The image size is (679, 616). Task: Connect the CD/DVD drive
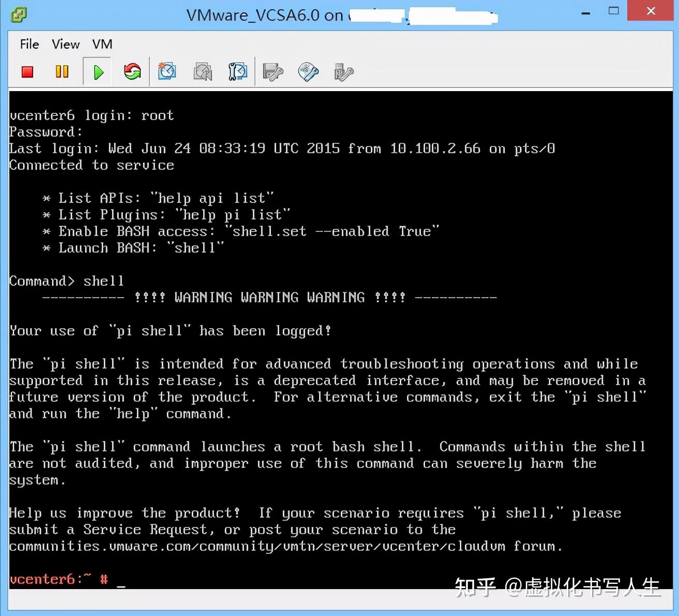(308, 71)
